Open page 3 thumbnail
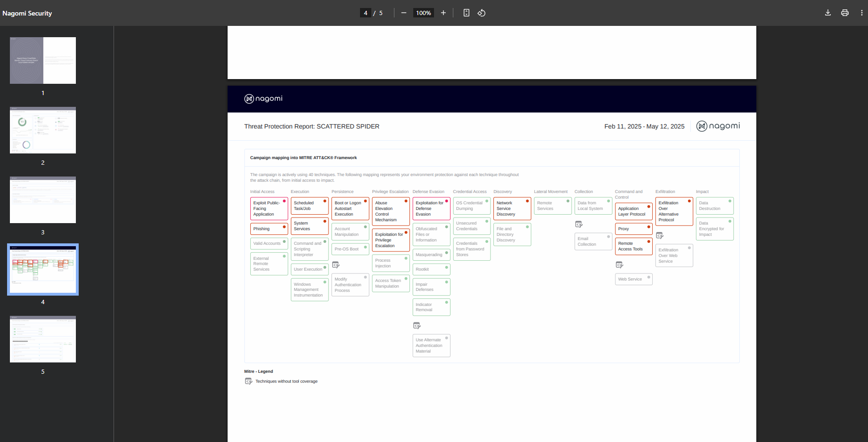Screen dimensions: 868x442 pyautogui.click(x=43, y=200)
